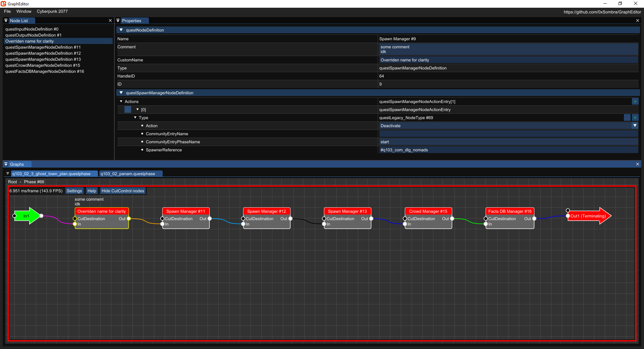Click Root in the graph breadcrumb
The width and height of the screenshot is (644, 349).
12,182
